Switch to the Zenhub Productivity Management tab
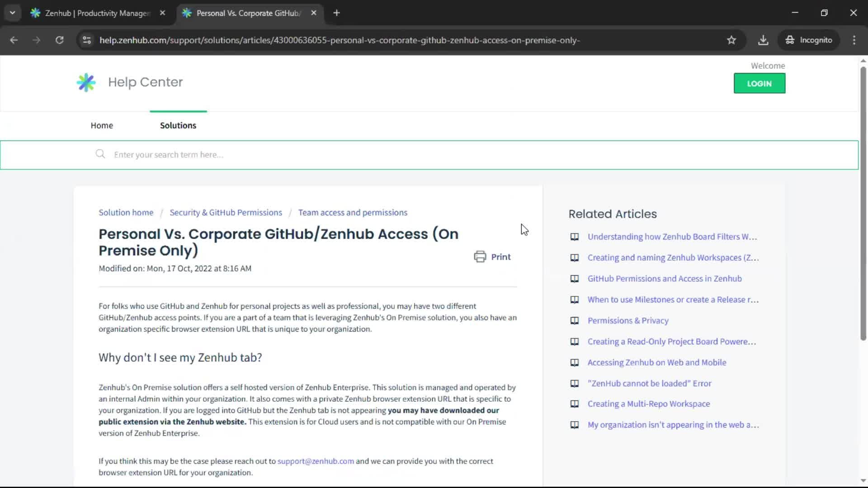868x488 pixels. (96, 13)
